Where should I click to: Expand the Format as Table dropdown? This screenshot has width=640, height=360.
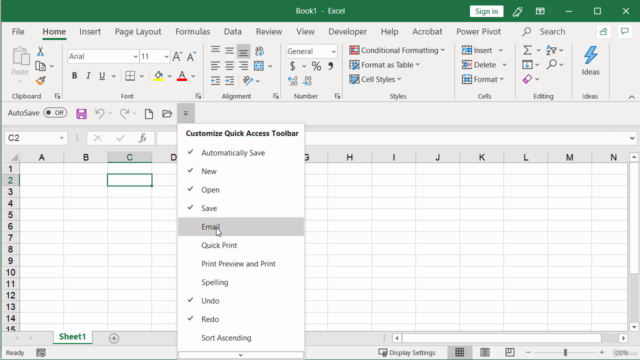pyautogui.click(x=418, y=64)
